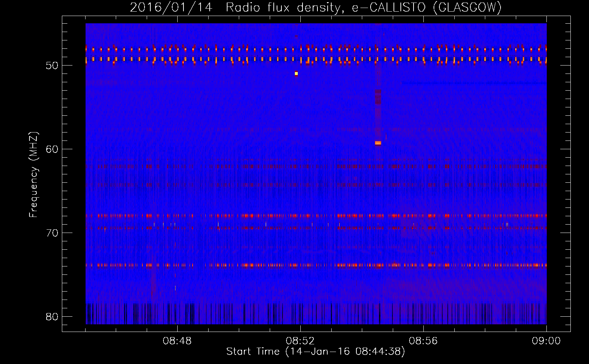Click the 08:52 time tick label
This screenshot has height=364, width=589.
(300, 341)
